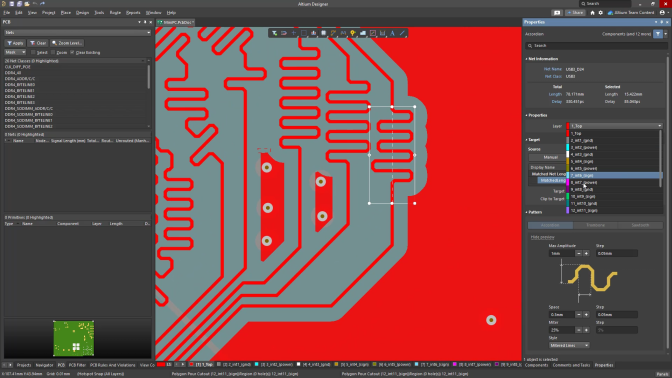The width and height of the screenshot is (672, 378).
Task: Click the Zoom Level button
Action: pyautogui.click(x=67, y=43)
